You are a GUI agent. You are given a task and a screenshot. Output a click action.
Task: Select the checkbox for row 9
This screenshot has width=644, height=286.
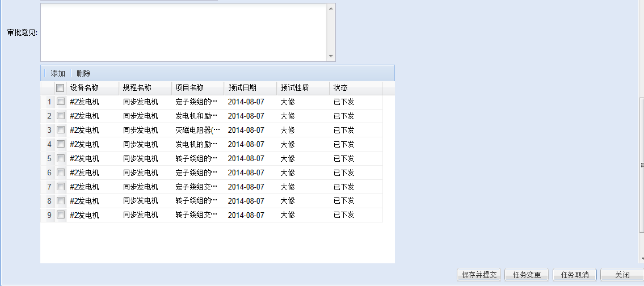tap(60, 215)
